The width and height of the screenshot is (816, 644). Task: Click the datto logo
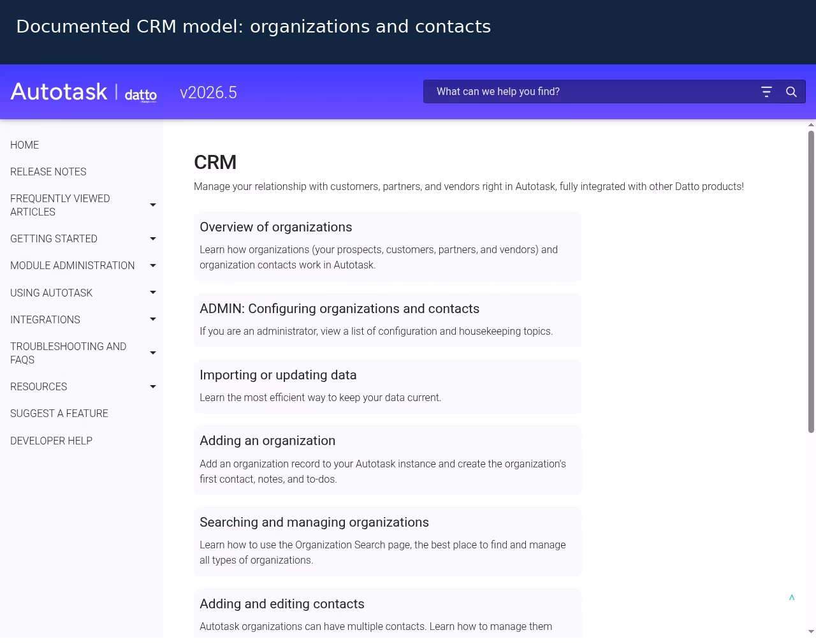[x=141, y=95]
